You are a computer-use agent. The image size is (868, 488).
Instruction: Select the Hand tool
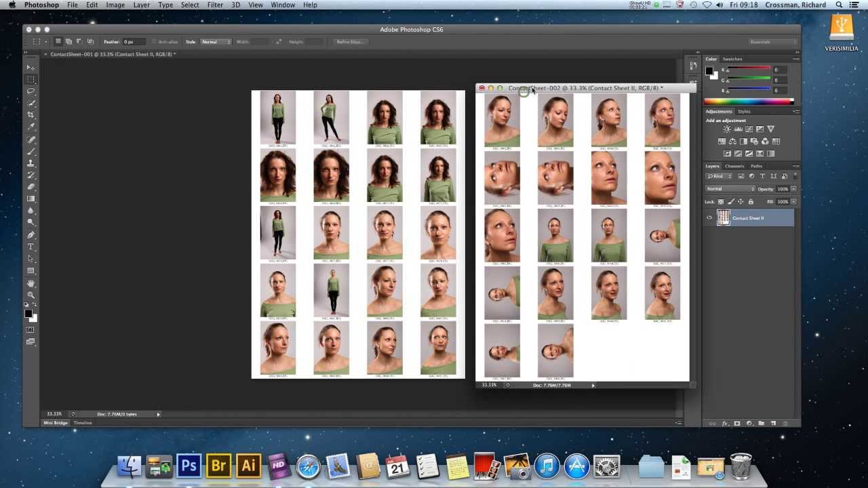pyautogui.click(x=31, y=283)
